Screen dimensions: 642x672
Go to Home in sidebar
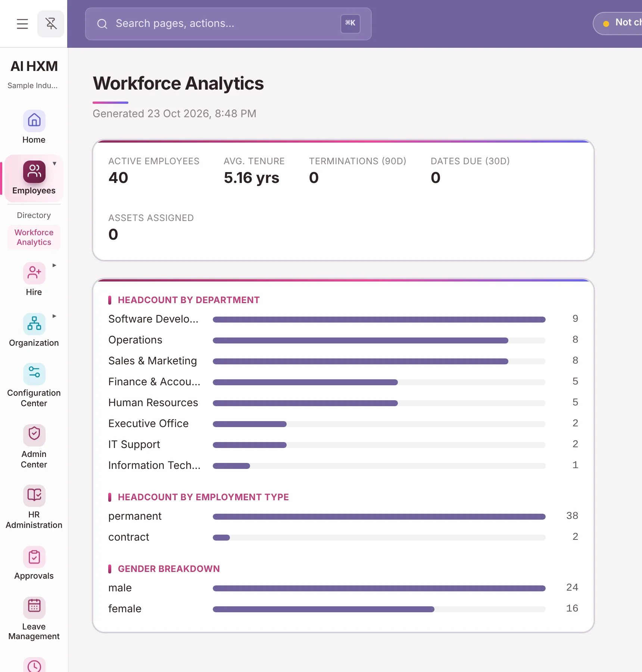click(34, 127)
